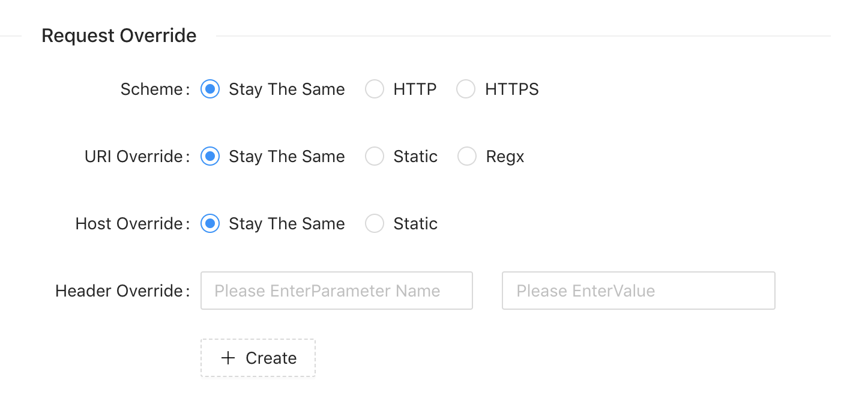Choose Regx for URI Override

click(x=466, y=157)
